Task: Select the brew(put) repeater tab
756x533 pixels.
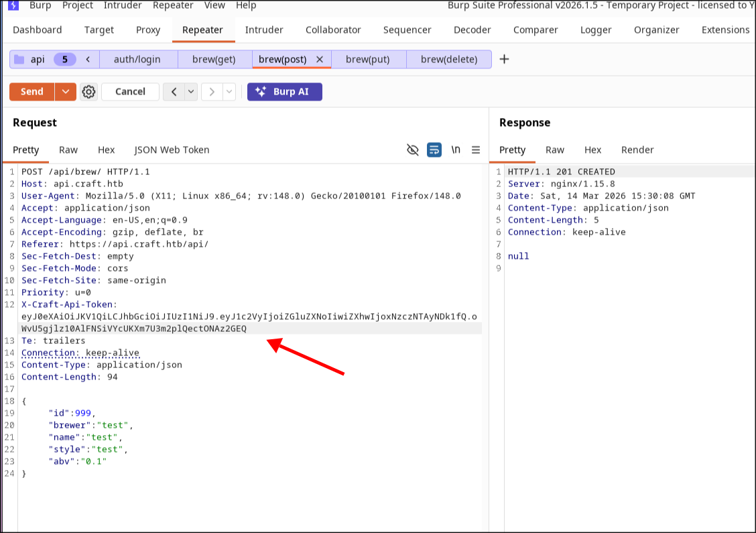Action: coord(368,59)
